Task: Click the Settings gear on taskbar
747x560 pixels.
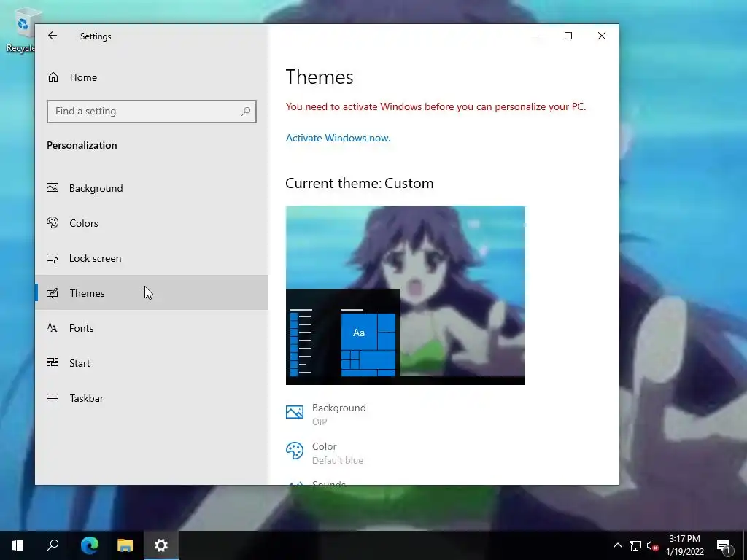Action: pyautogui.click(x=161, y=545)
